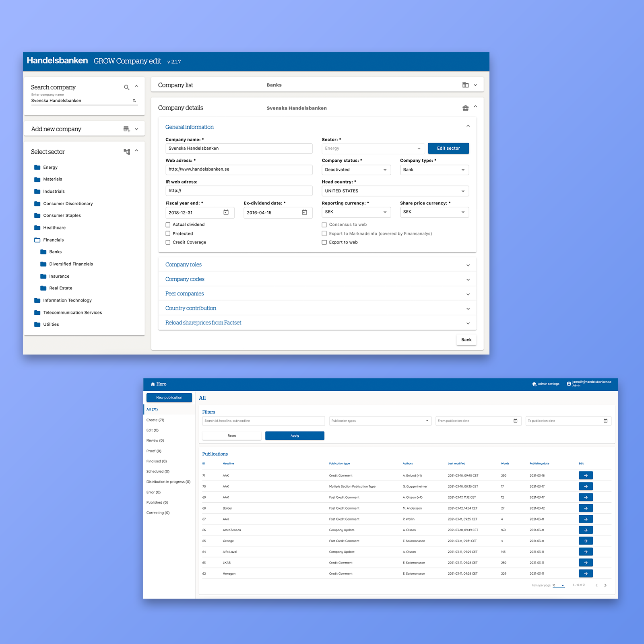Viewport: 644px width, 644px height.
Task: Expand the Company codes section
Action: click(317, 279)
